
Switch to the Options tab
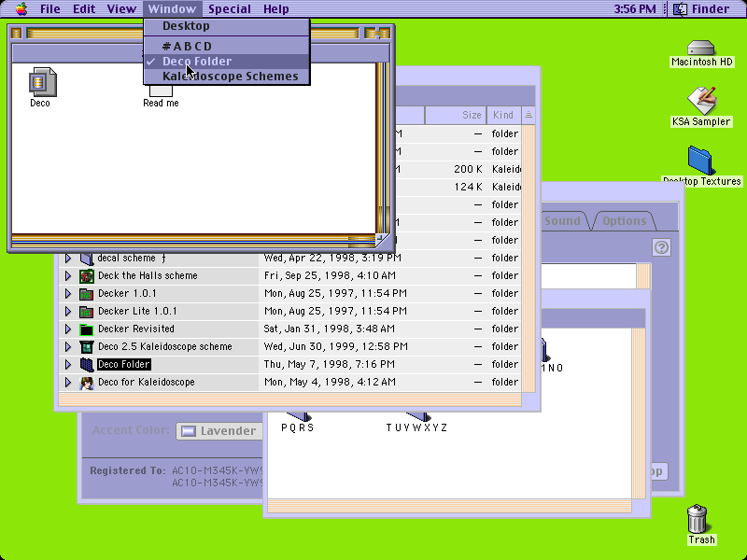625,221
